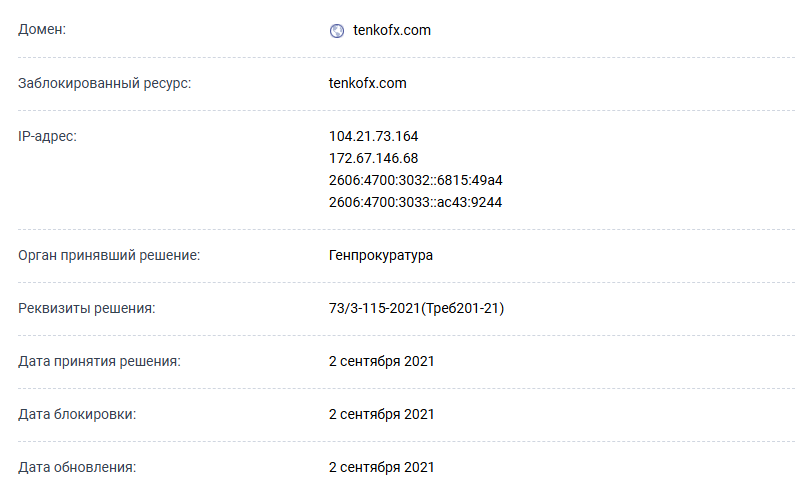Click IPv6 address ending in 6815:49a4
Screen dimensions: 809x497
click(415, 180)
